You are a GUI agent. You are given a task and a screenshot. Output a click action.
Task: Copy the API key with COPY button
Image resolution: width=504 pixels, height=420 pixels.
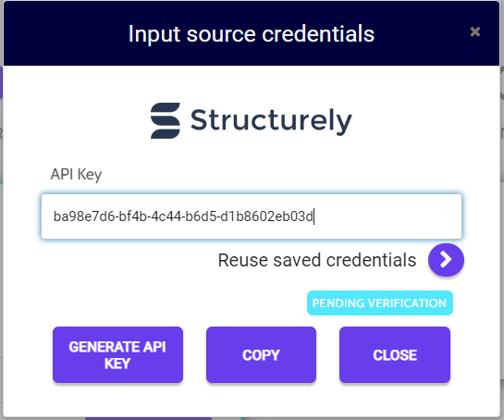[x=261, y=354]
